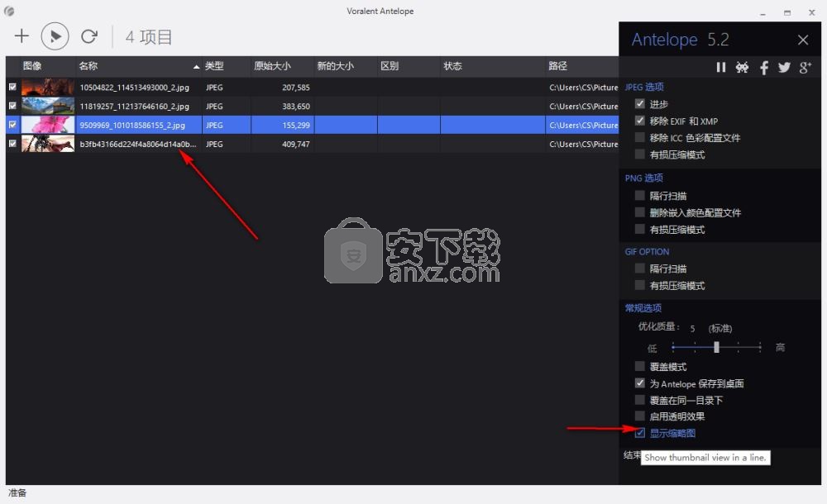Select file name 9509969_101018586155_2.jpg
The height and width of the screenshot is (504, 827).
[x=132, y=126]
